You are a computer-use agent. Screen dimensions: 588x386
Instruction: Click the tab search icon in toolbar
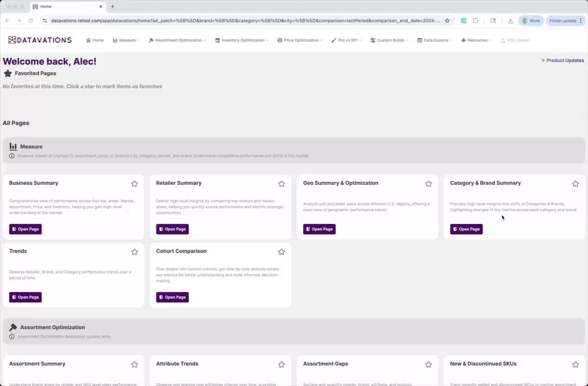pyautogui.click(x=493, y=21)
